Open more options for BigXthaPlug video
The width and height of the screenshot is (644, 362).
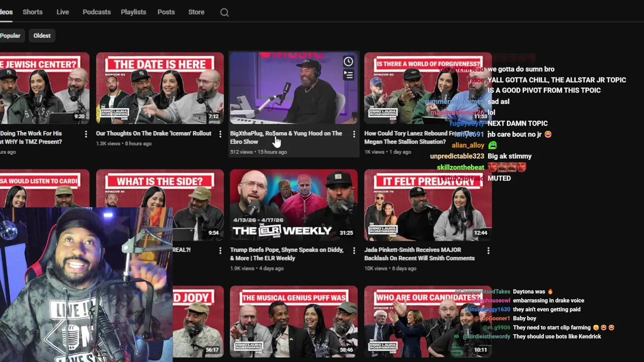pos(354,134)
